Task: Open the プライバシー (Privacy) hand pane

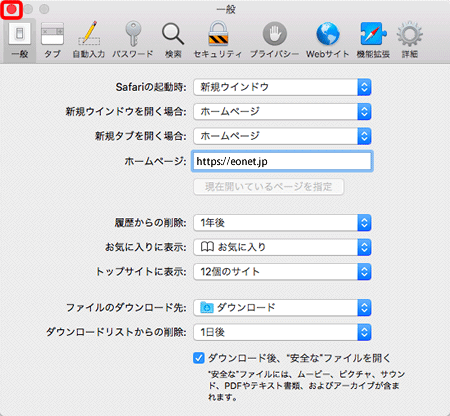Action: 274,40
